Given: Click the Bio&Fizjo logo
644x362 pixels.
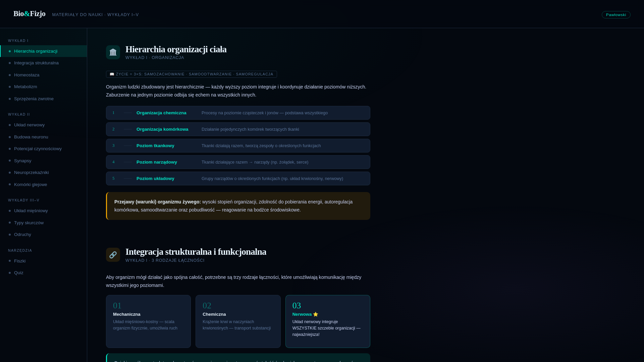Looking at the screenshot, I should 30,14.
